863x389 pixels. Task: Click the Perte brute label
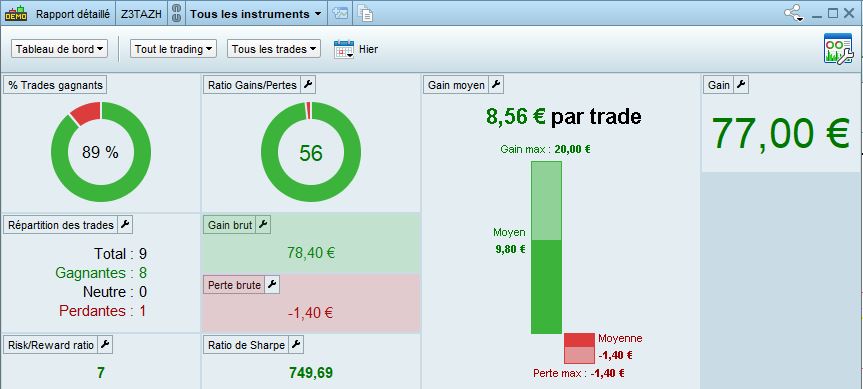pyautogui.click(x=234, y=285)
